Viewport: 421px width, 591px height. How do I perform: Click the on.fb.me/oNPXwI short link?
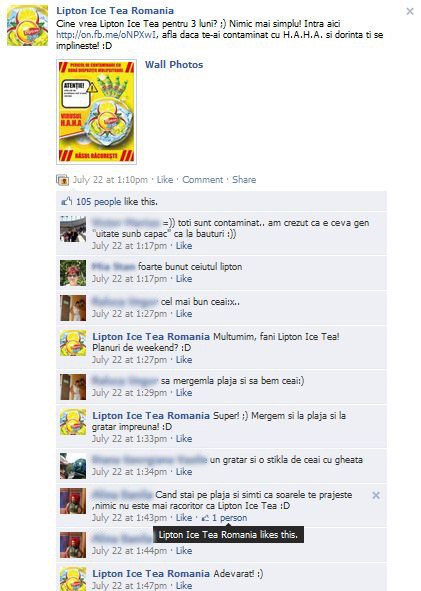coord(106,35)
